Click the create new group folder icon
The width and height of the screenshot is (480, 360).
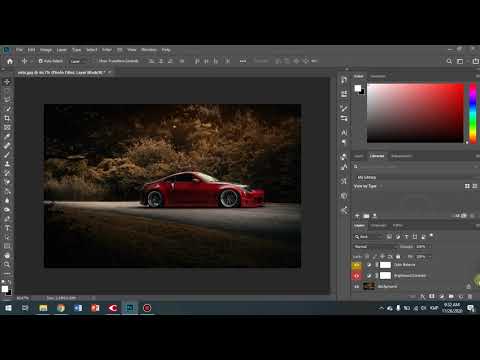click(x=451, y=296)
